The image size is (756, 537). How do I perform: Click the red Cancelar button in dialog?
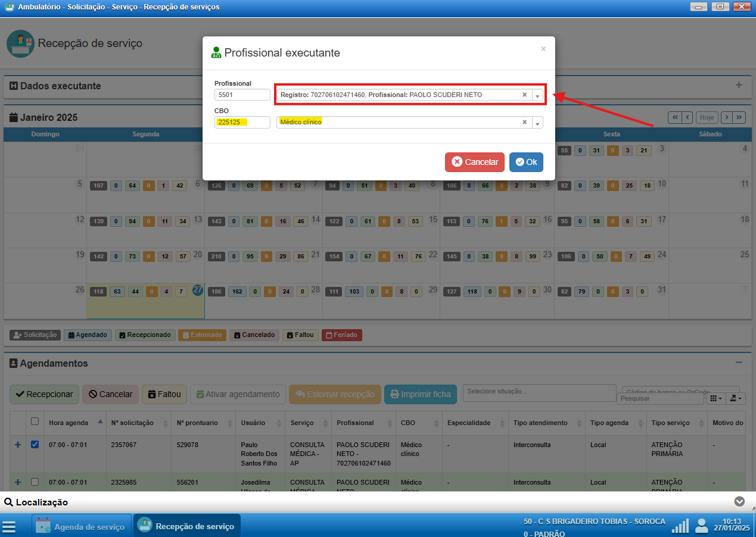[x=474, y=162]
